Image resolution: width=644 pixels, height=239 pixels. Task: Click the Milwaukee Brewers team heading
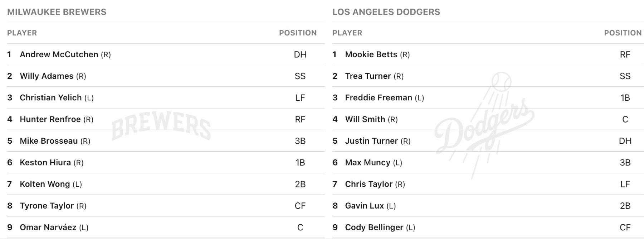click(57, 12)
